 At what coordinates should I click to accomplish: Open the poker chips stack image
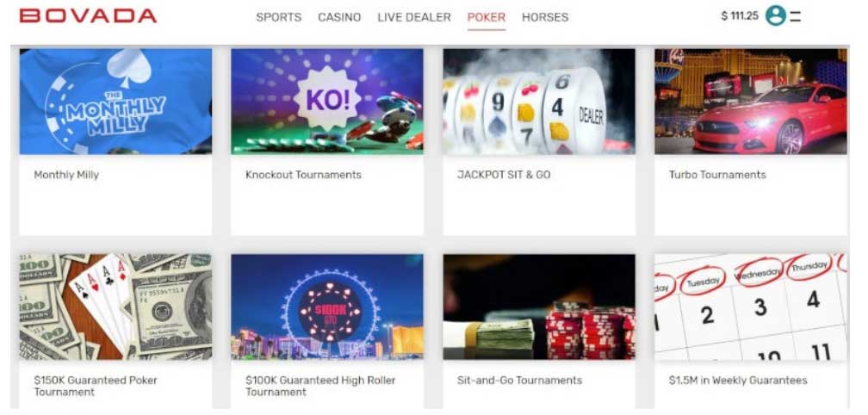coord(539,307)
